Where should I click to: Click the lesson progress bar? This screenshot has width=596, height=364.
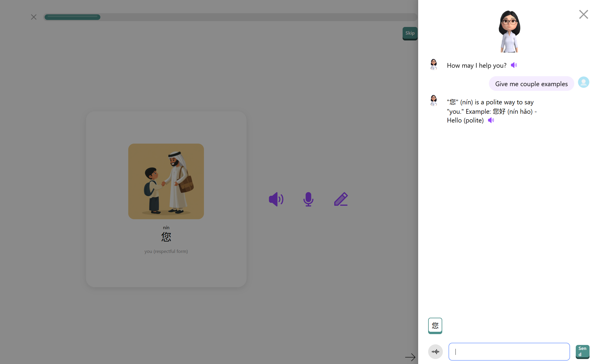[230, 17]
